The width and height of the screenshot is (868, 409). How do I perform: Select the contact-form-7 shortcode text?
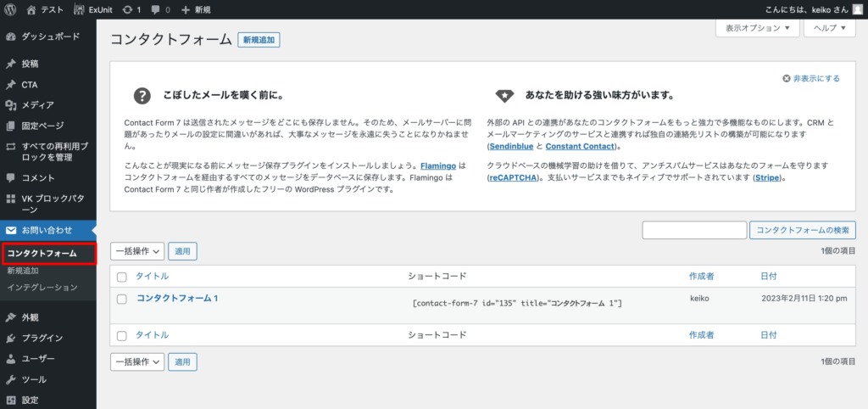click(518, 304)
